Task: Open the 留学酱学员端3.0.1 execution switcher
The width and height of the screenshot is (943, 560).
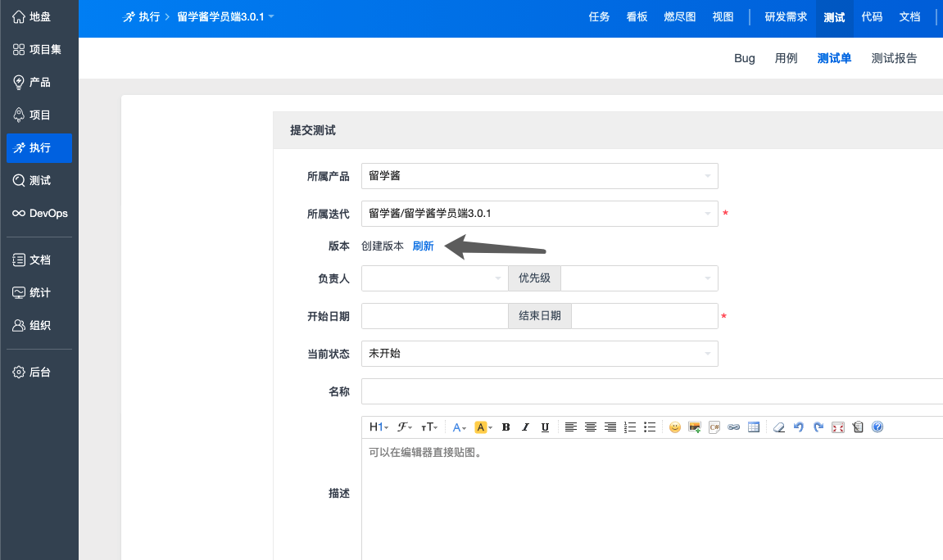Action: pos(225,17)
